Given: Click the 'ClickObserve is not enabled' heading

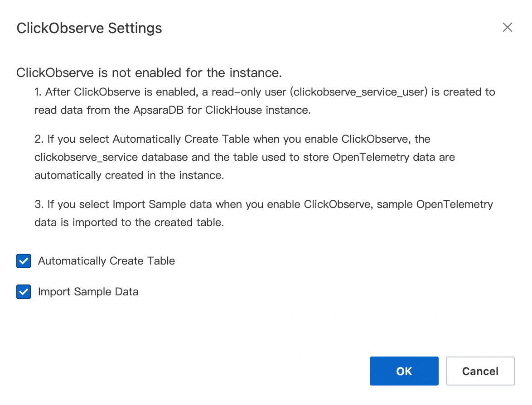Looking at the screenshot, I should point(149,72).
